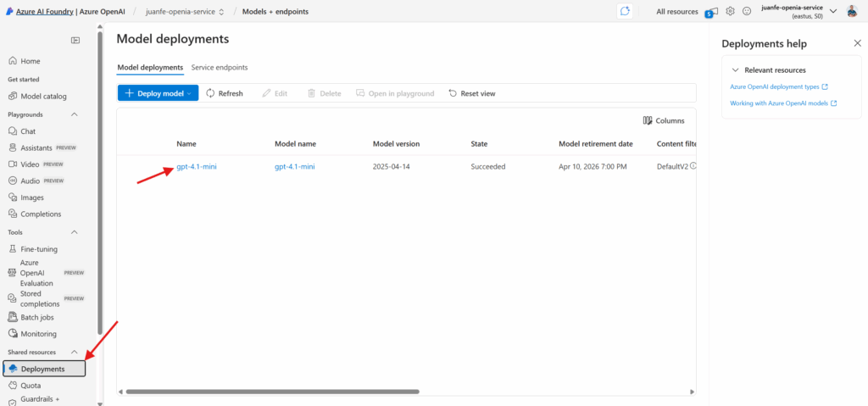The width and height of the screenshot is (868, 406).
Task: Click the Refresh icon in toolbar
Action: [x=210, y=93]
